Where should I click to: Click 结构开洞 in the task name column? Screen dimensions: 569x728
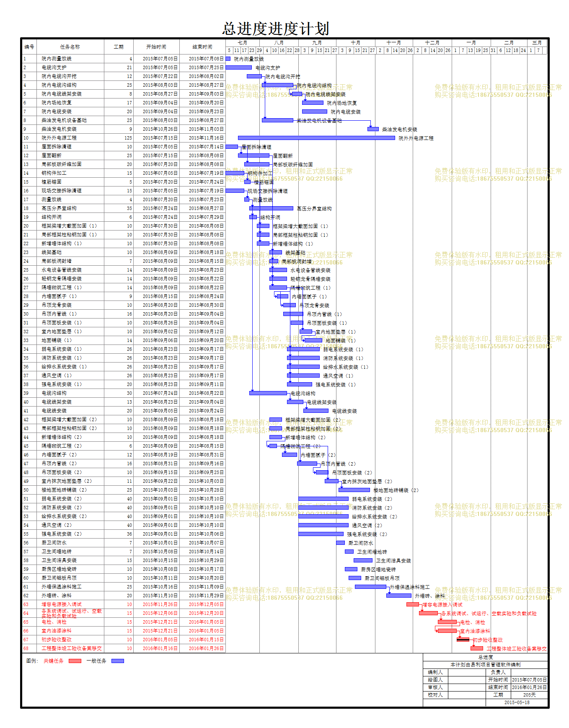tap(52, 217)
